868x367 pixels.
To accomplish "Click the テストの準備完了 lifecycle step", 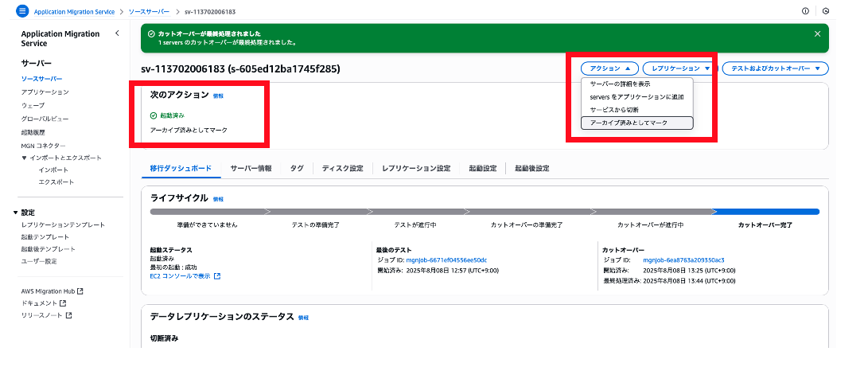I will [x=316, y=224].
